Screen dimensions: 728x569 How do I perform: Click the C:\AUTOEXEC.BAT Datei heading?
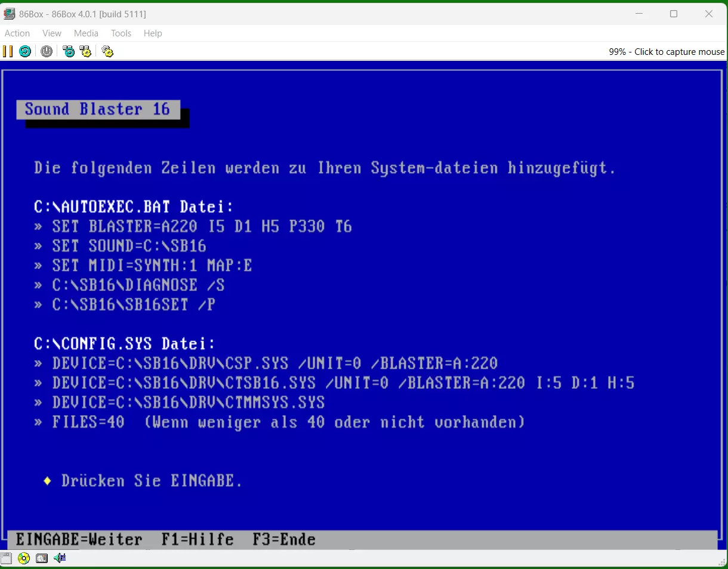(x=134, y=207)
